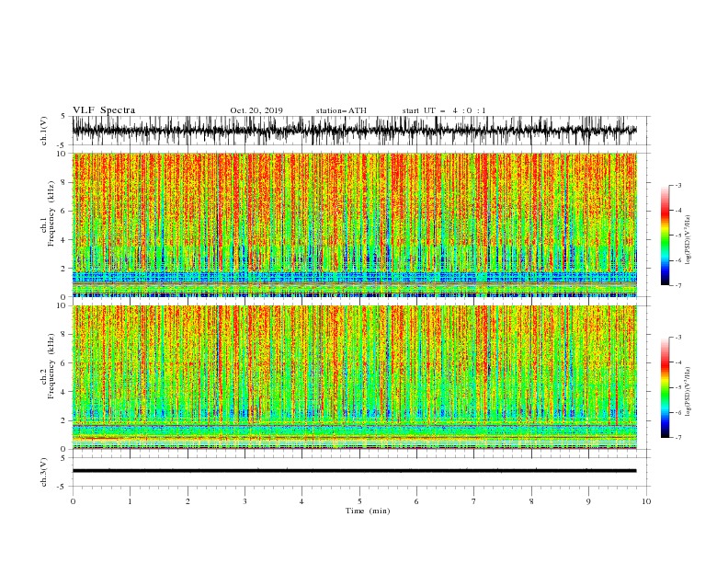The width and height of the screenshot is (728, 563).
Task: Click the '4' kHz tick of ch.2 spectrogram
Action: [64, 392]
